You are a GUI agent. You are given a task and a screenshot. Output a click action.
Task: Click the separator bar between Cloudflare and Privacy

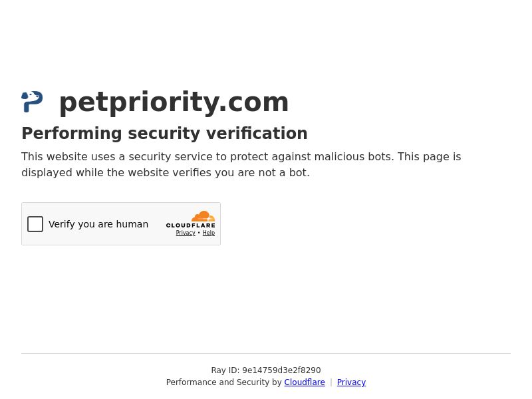[x=331, y=382]
